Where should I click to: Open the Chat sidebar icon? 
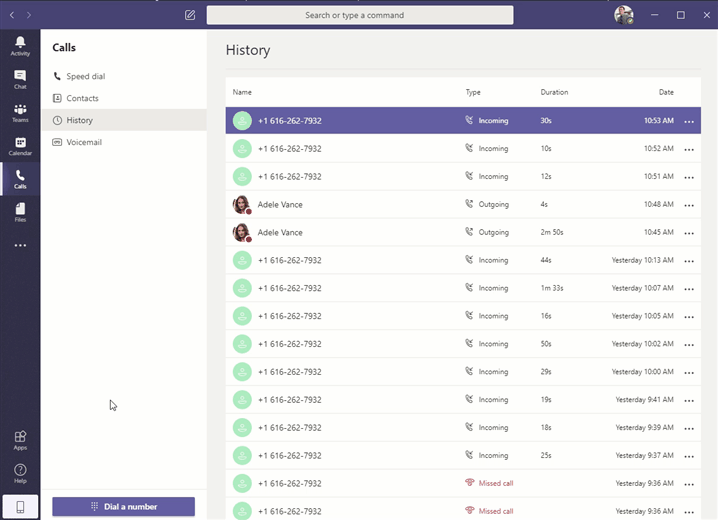(x=20, y=80)
